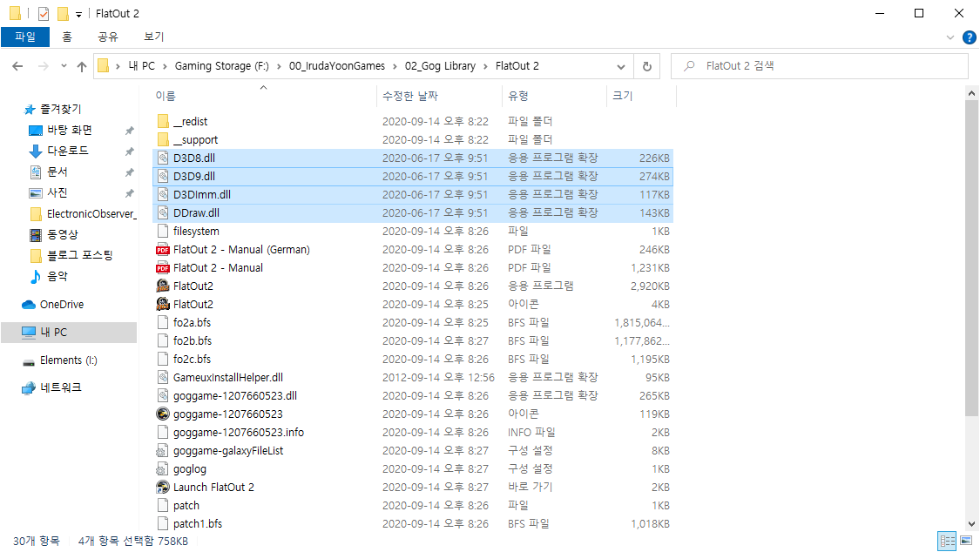Click the D3DImm.dll file icon
980x552 pixels.
click(163, 194)
